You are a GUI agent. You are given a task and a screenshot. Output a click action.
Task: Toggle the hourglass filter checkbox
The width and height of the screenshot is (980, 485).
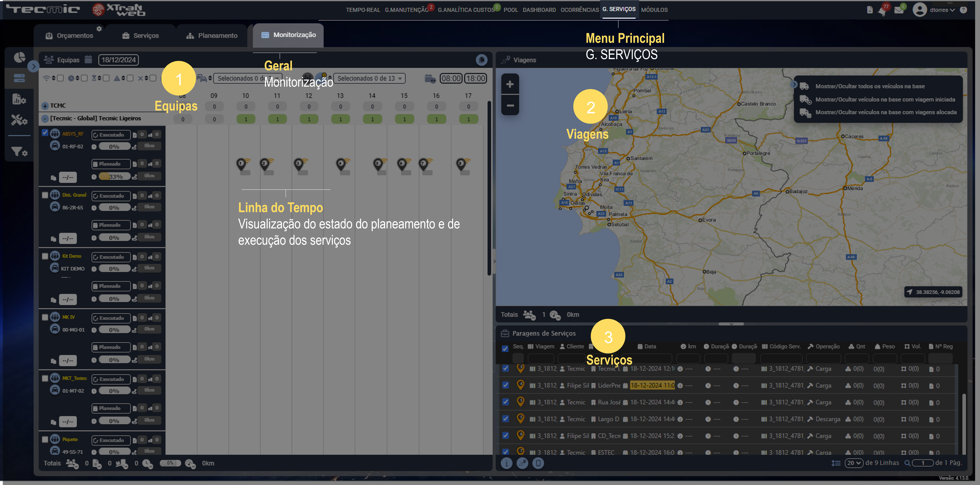(x=106, y=78)
